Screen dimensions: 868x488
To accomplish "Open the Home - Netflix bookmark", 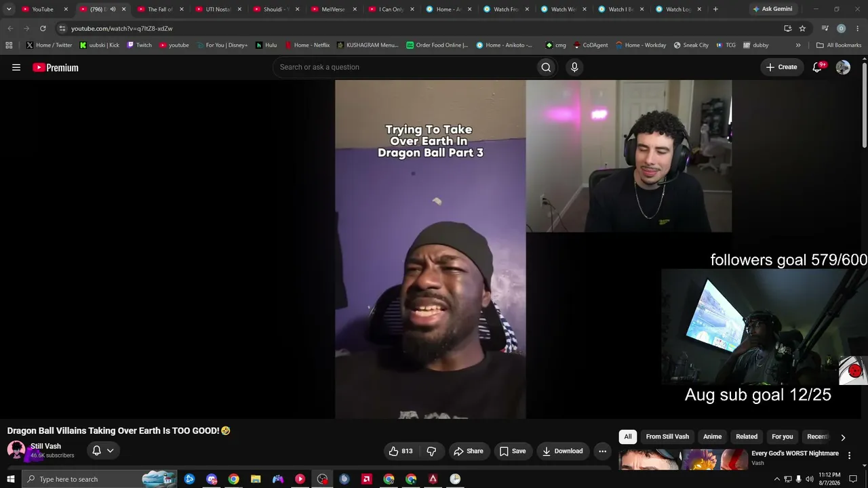I will pyautogui.click(x=307, y=45).
